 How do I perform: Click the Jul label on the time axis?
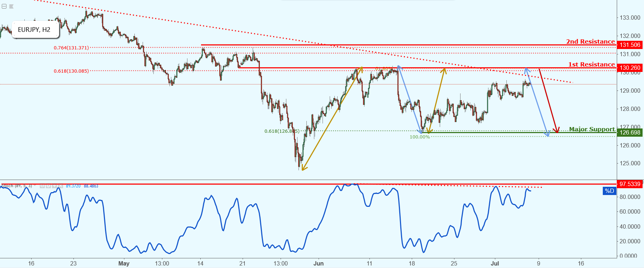click(495, 263)
